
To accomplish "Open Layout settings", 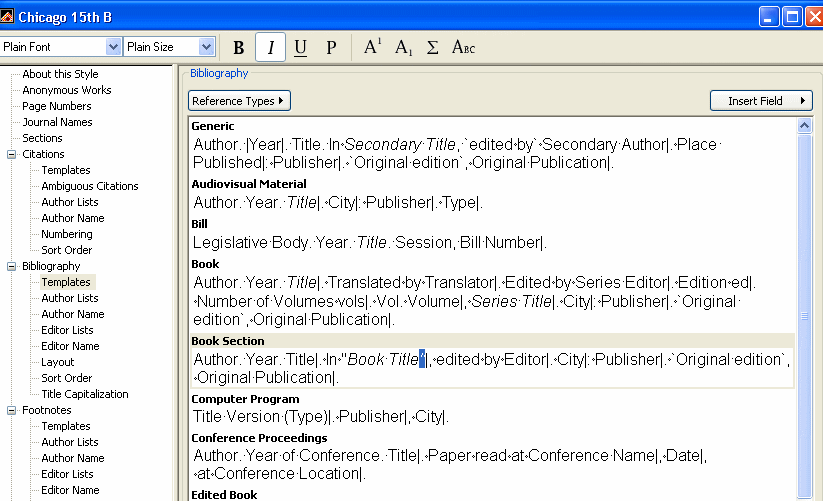I will click(x=58, y=362).
